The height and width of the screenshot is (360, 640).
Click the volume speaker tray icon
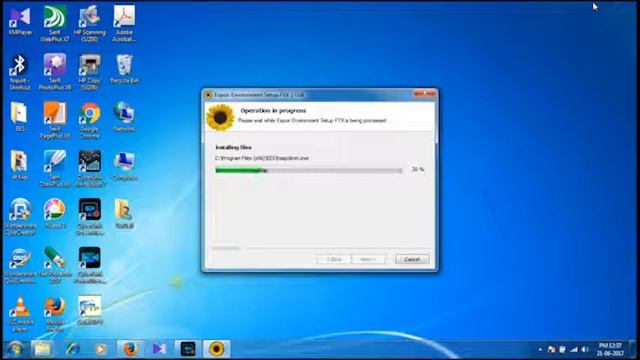point(584,349)
